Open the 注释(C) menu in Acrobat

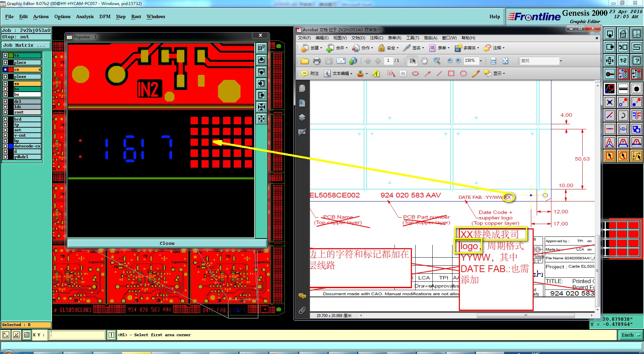point(376,38)
